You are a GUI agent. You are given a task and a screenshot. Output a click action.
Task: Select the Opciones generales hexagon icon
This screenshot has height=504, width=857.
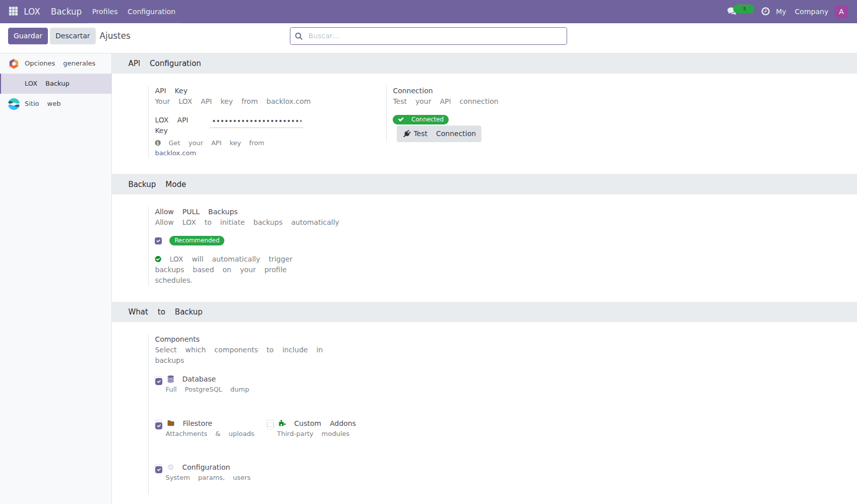14,64
